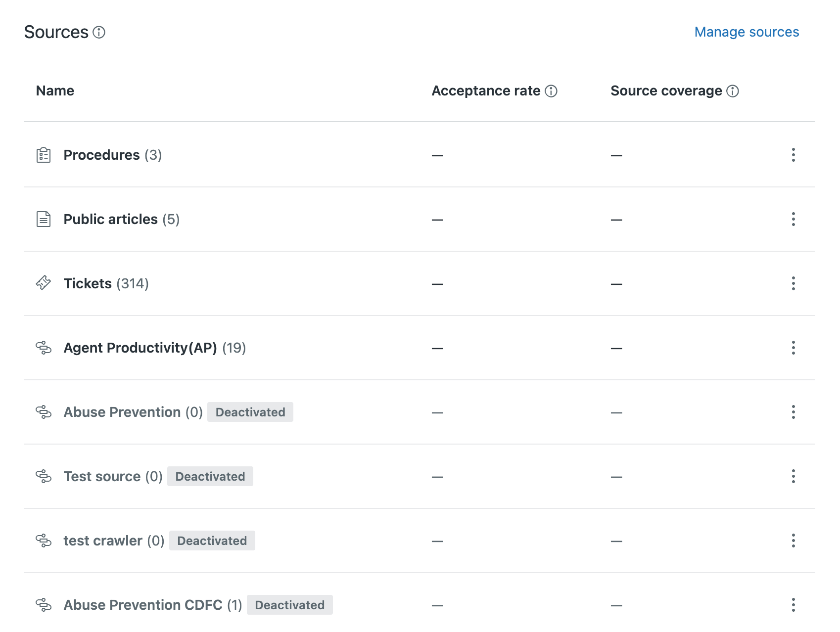Open options menu for Abuse Prevention (0)
Screen dimensions: 840x632
(x=793, y=412)
